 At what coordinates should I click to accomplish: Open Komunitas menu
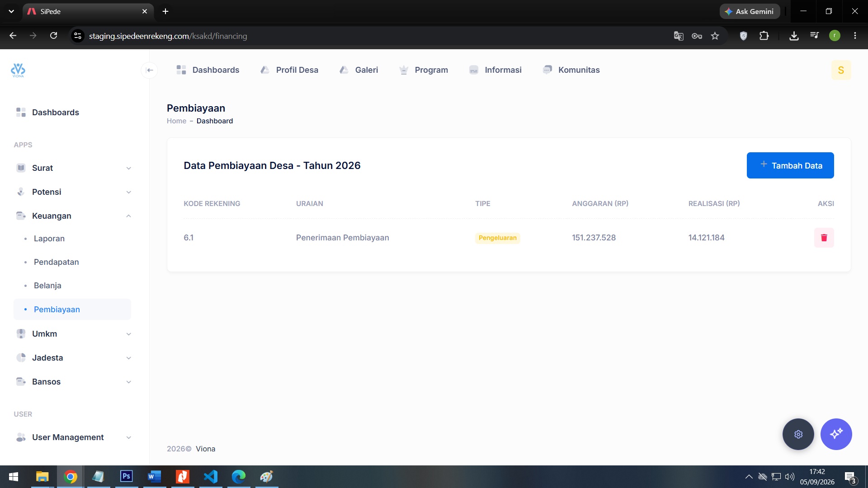pyautogui.click(x=571, y=70)
